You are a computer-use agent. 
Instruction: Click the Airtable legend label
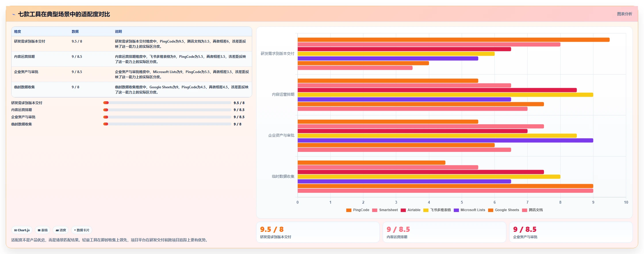click(x=414, y=210)
